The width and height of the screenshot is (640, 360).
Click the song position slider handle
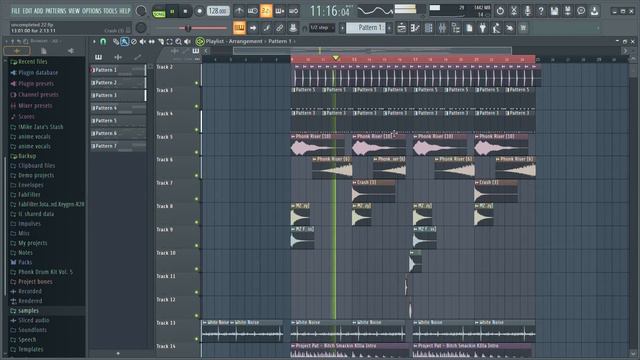point(188,28)
